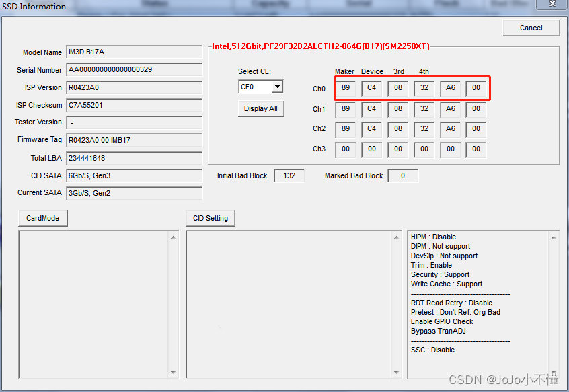Click Ch2 3rd byte cell 08
Viewport: 569px width, 392px height.
(398, 130)
